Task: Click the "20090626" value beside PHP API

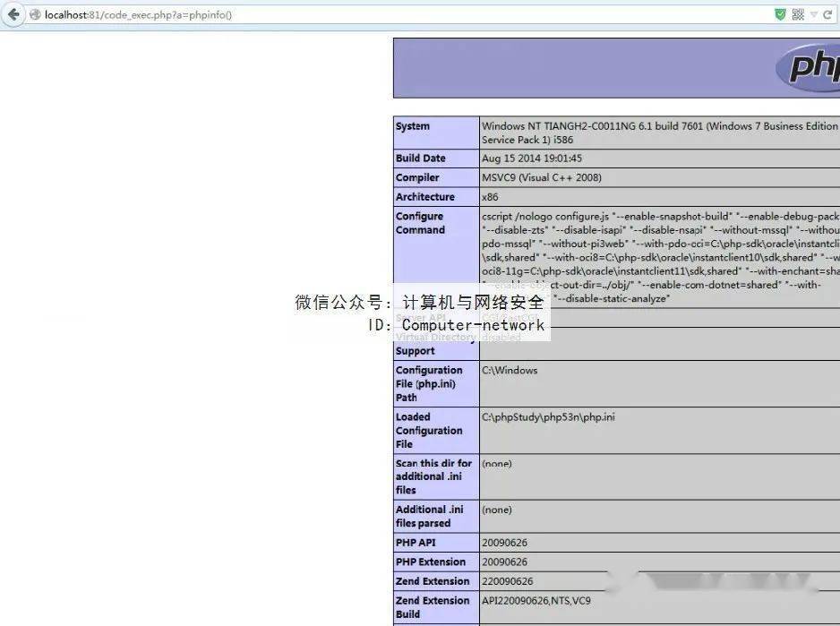Action: tap(504, 543)
